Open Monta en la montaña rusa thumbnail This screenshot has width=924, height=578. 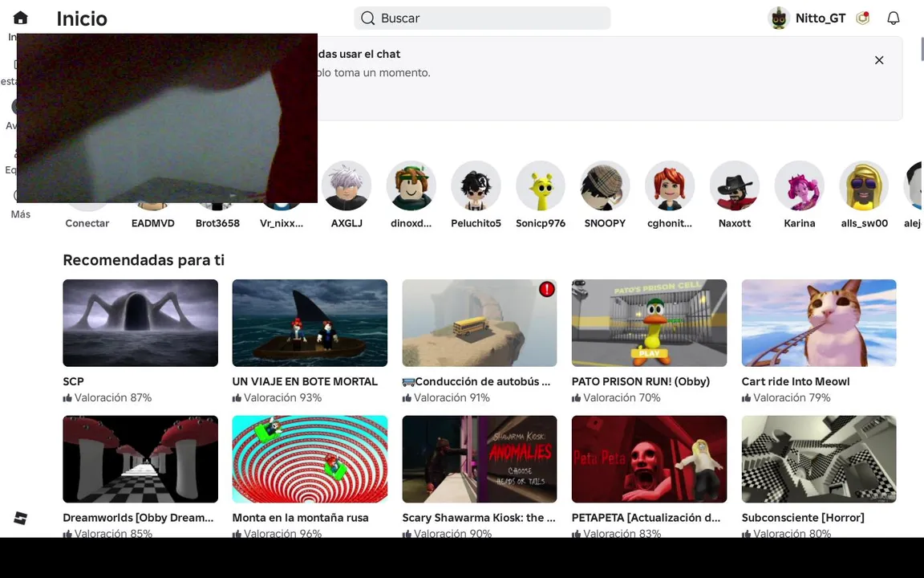coord(310,459)
